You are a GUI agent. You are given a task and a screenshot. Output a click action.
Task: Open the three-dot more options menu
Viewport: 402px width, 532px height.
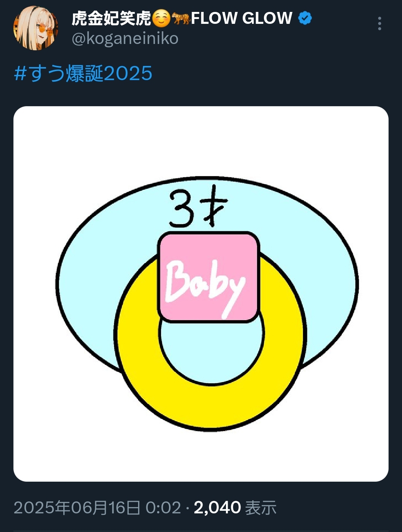coord(379,23)
